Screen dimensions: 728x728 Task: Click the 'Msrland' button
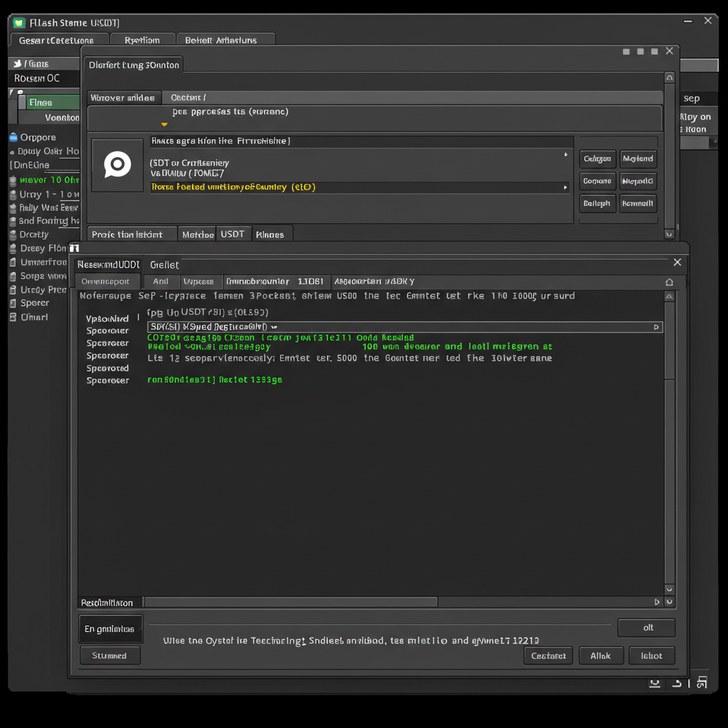point(638,159)
